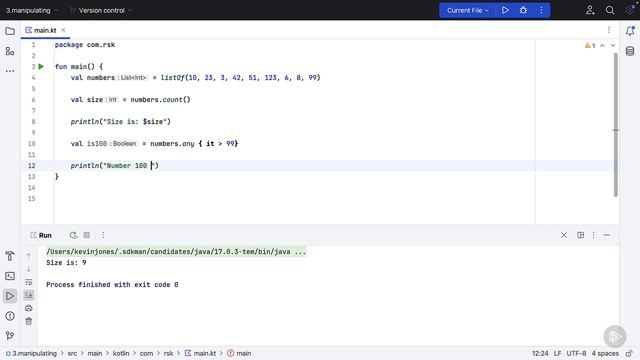Screen dimensions: 640x360
Task: Open the Problems tool window icon
Action: pos(10,316)
